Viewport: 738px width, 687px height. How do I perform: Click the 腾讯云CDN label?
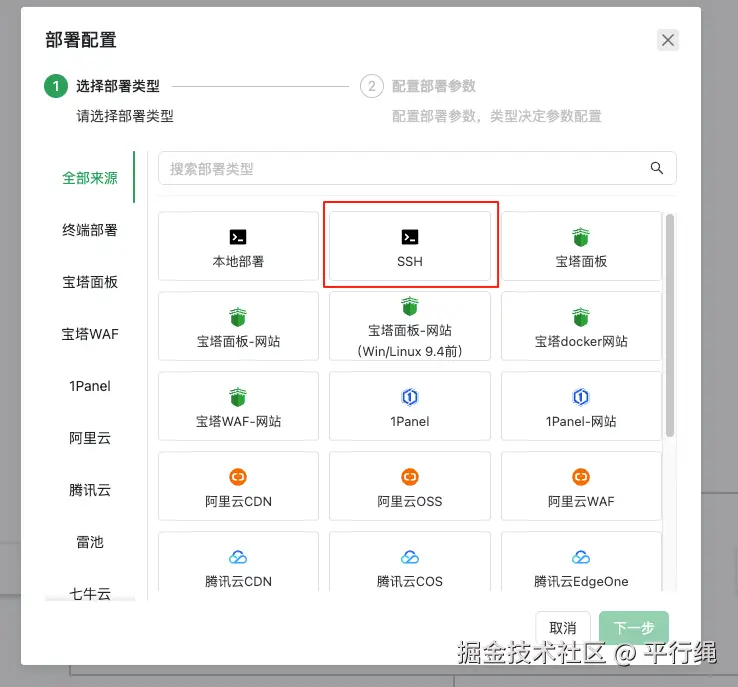tap(238, 581)
